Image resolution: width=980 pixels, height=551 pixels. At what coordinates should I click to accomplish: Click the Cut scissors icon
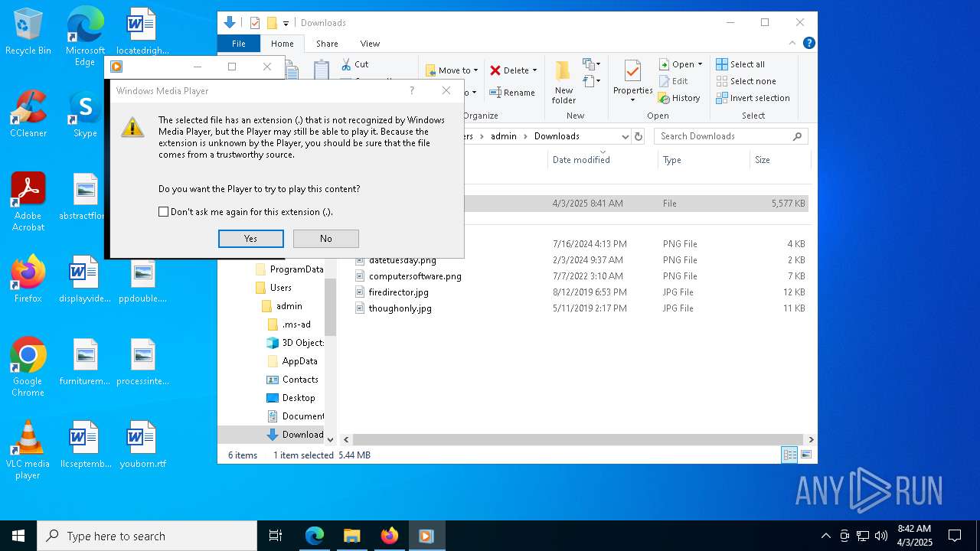346,64
